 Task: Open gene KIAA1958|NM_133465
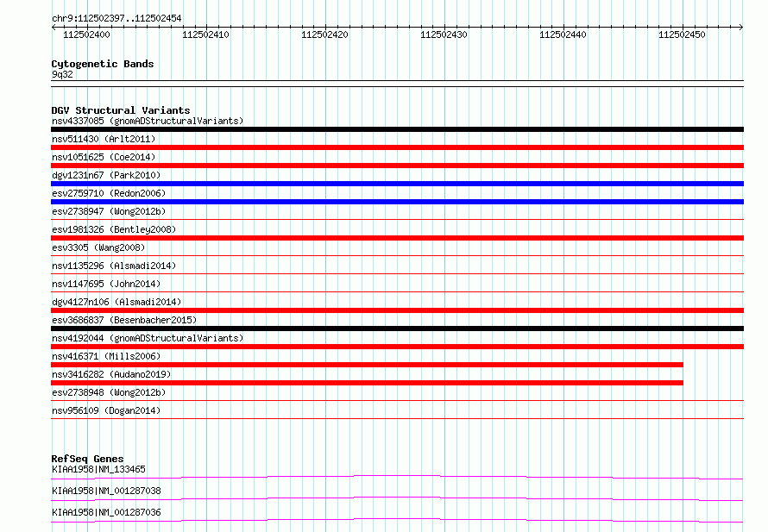[x=98, y=469]
